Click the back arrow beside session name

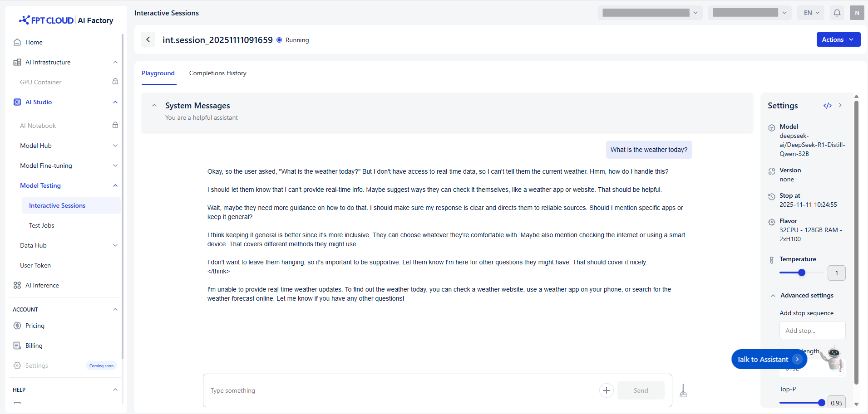[x=148, y=40]
